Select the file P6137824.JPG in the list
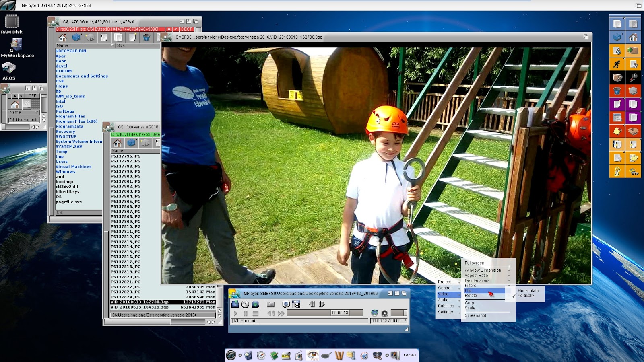This screenshot has height=362, width=644. 163,297
